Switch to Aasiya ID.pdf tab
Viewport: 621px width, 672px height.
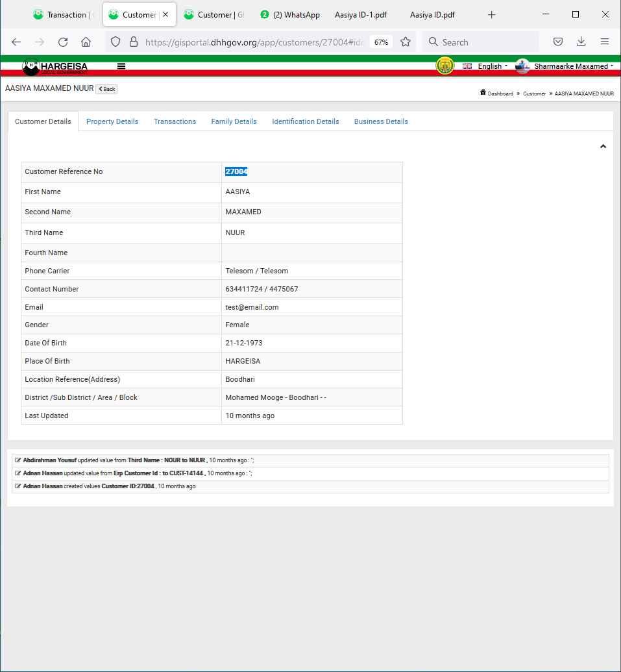pos(432,14)
